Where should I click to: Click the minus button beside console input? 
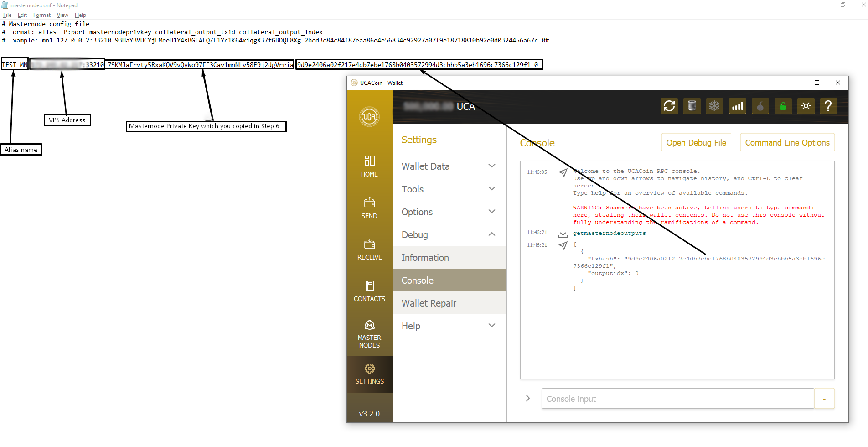pyautogui.click(x=824, y=399)
